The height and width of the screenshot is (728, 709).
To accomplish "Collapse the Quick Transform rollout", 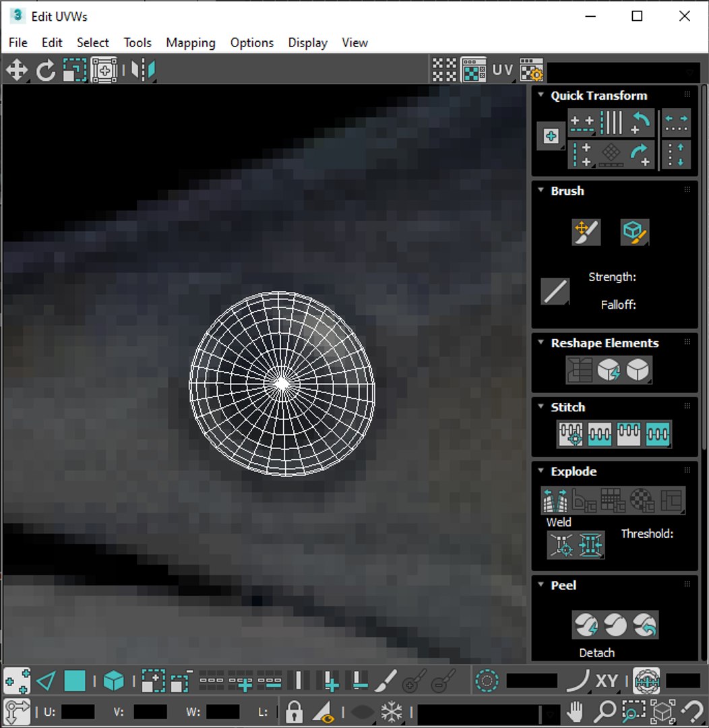I will pos(541,95).
